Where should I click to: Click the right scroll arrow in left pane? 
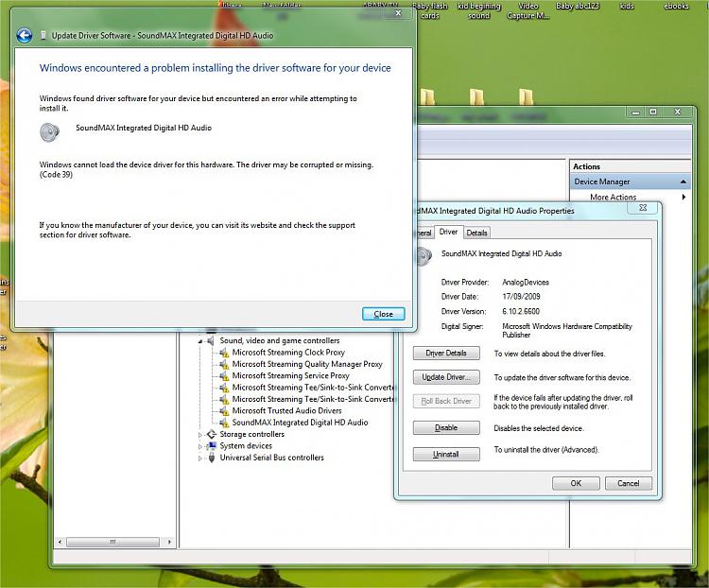(169, 542)
